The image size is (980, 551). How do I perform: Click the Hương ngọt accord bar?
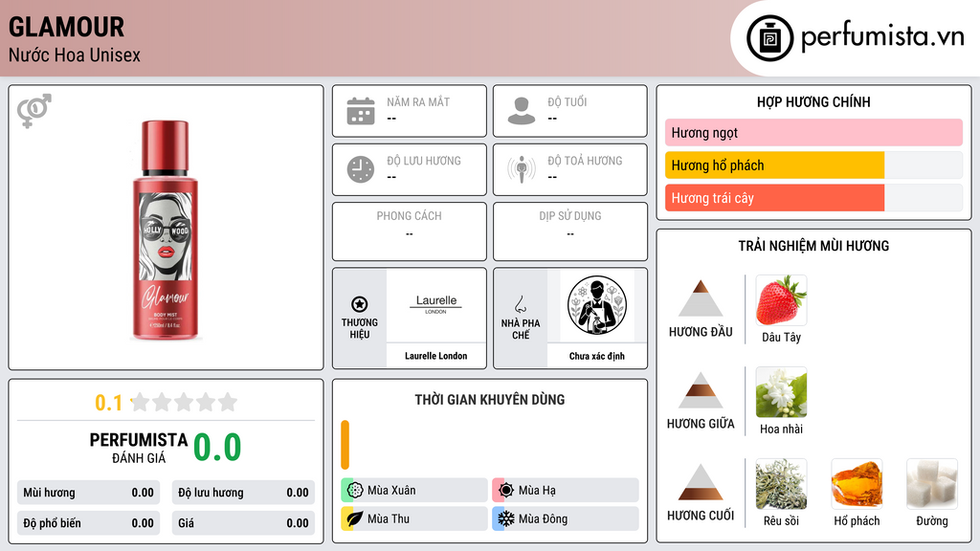(813, 132)
